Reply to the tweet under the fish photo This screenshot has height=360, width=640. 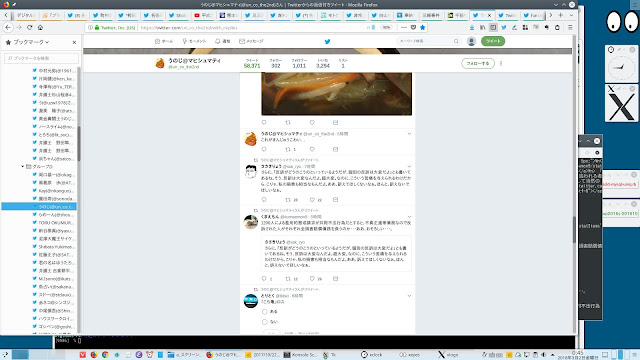coord(264,122)
